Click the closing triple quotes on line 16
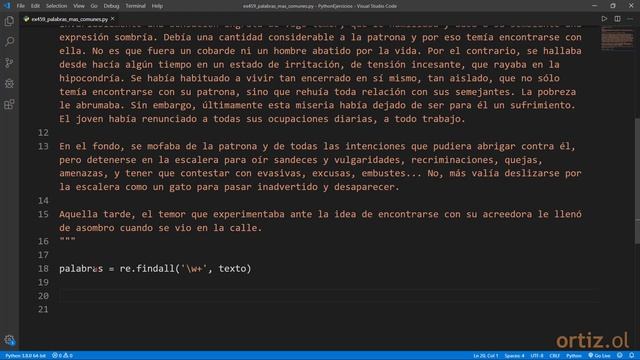Image resolution: width=640 pixels, height=360 pixels. coord(67,240)
